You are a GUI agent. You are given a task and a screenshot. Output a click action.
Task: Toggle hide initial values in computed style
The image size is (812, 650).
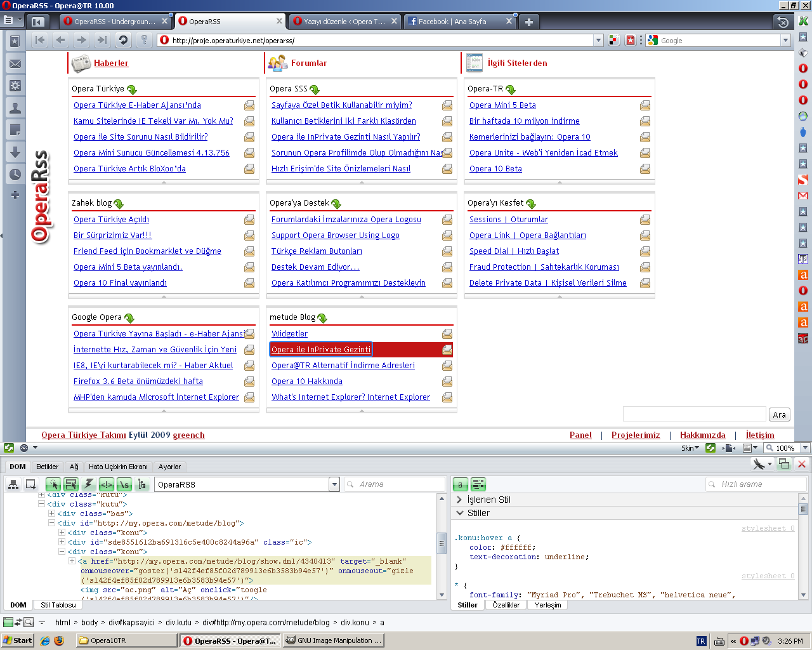[461, 484]
